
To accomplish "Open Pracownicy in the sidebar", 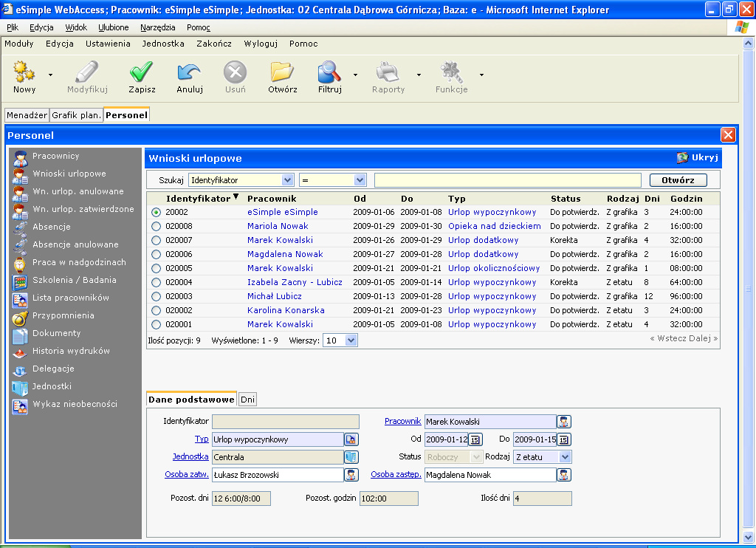I will pos(55,156).
